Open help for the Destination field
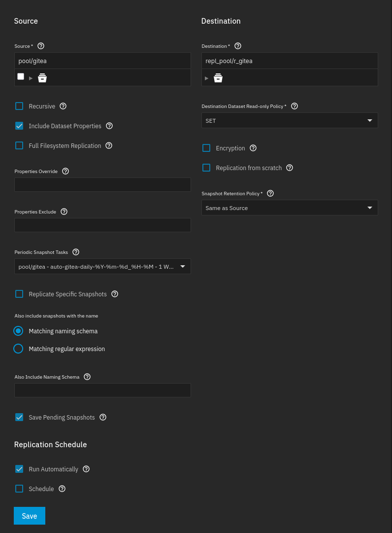The height and width of the screenshot is (533, 392). (x=238, y=46)
